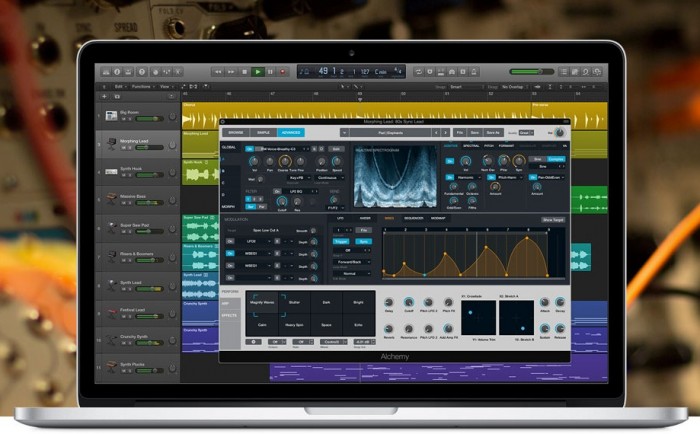Open the KeyxPB keyscale dropdown
The width and height of the screenshot is (700, 434).
pyautogui.click(x=299, y=178)
